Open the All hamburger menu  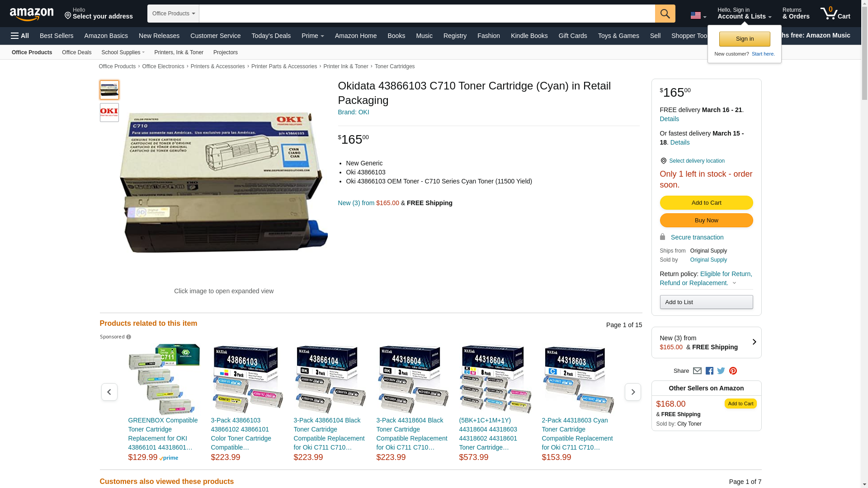[x=20, y=36]
